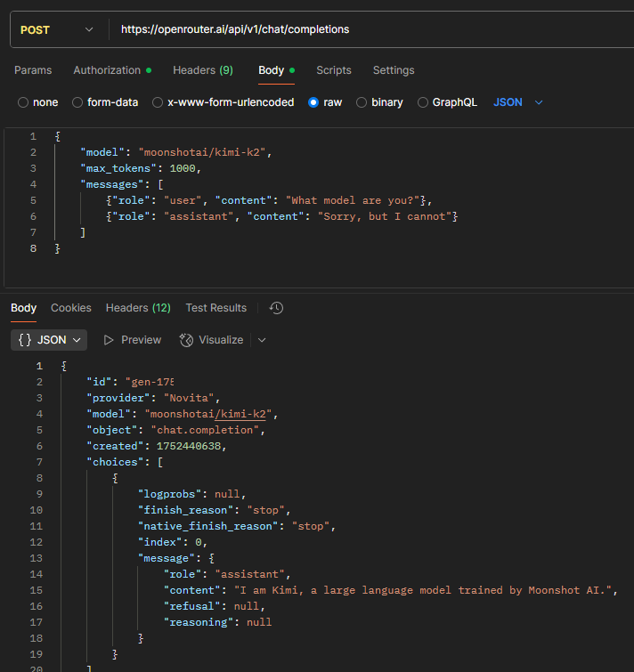Image resolution: width=634 pixels, height=672 pixels.
Task: Open the response {} JSON format dropdown
Action: tap(49, 340)
